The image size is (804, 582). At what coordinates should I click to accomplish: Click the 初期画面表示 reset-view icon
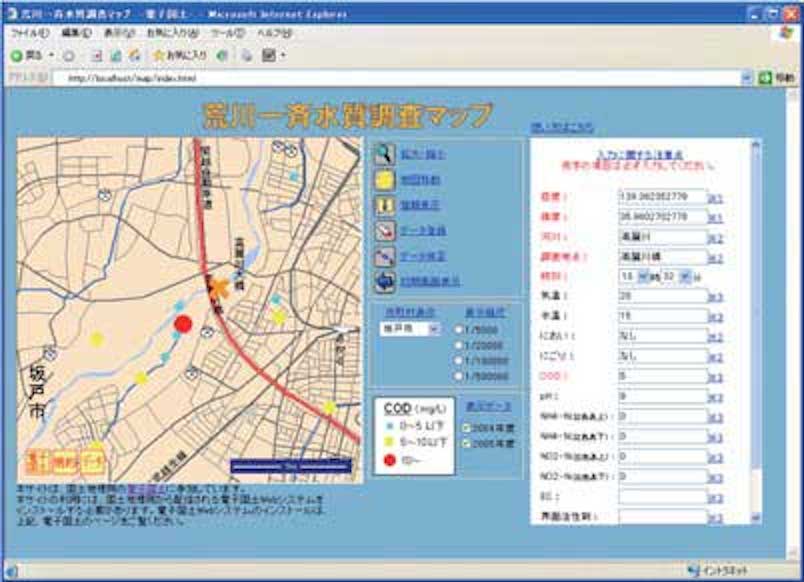tap(383, 282)
